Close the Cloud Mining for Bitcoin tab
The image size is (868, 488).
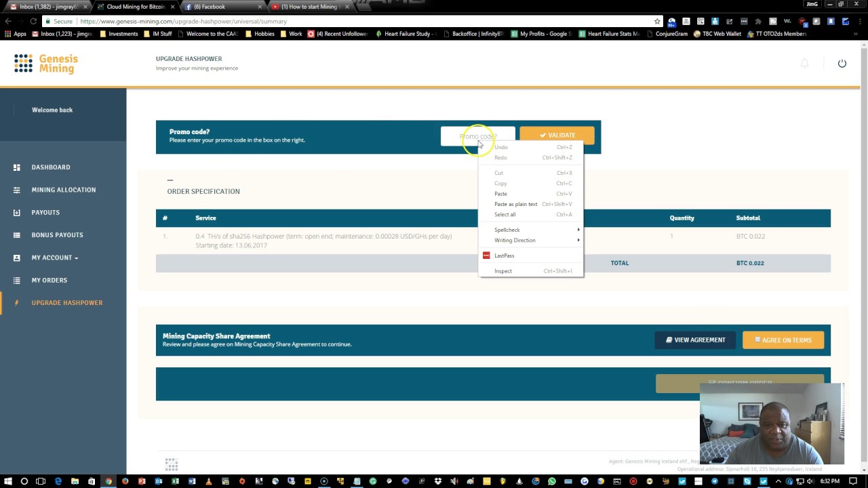click(x=172, y=7)
